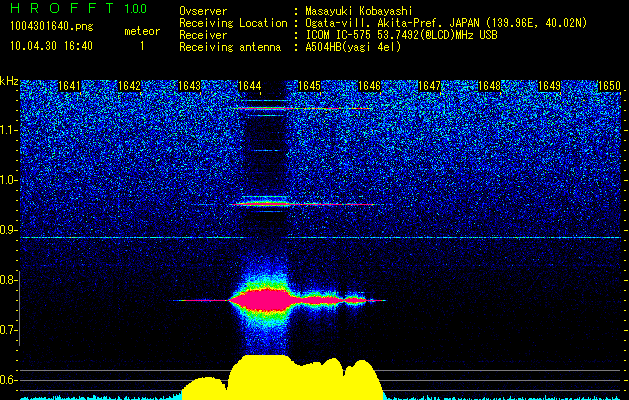Click the ICOM IC-575 receiver text
The image size is (629, 400).
[401, 35]
